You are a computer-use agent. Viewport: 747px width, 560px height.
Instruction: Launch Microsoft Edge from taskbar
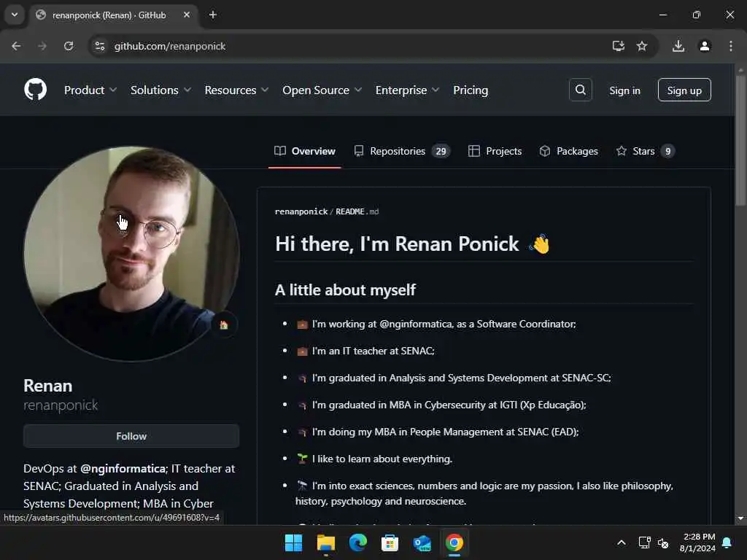(x=357, y=542)
